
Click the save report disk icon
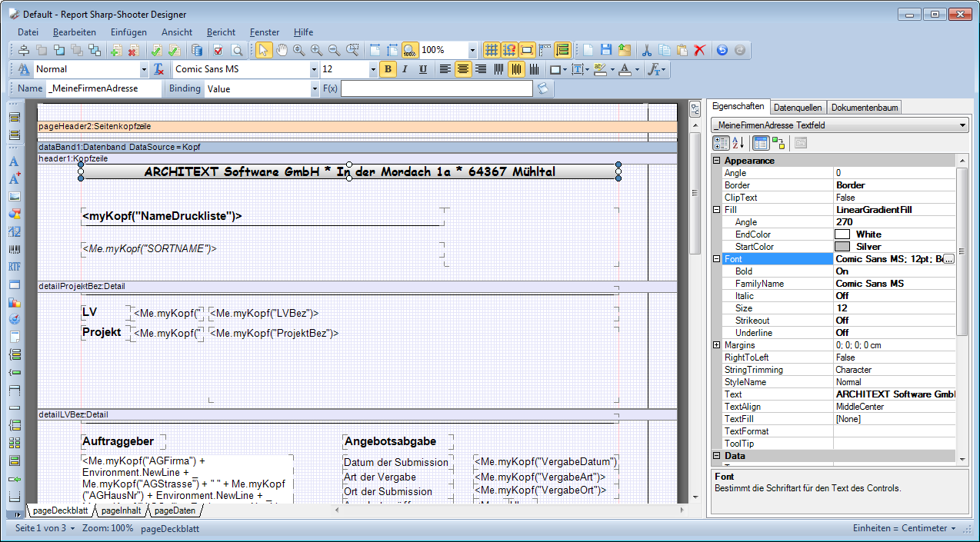point(606,50)
